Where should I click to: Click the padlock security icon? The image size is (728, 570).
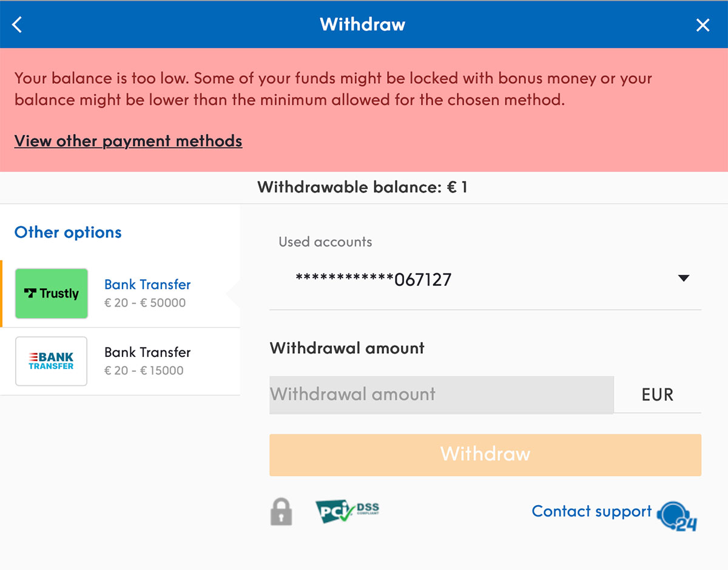tap(281, 512)
